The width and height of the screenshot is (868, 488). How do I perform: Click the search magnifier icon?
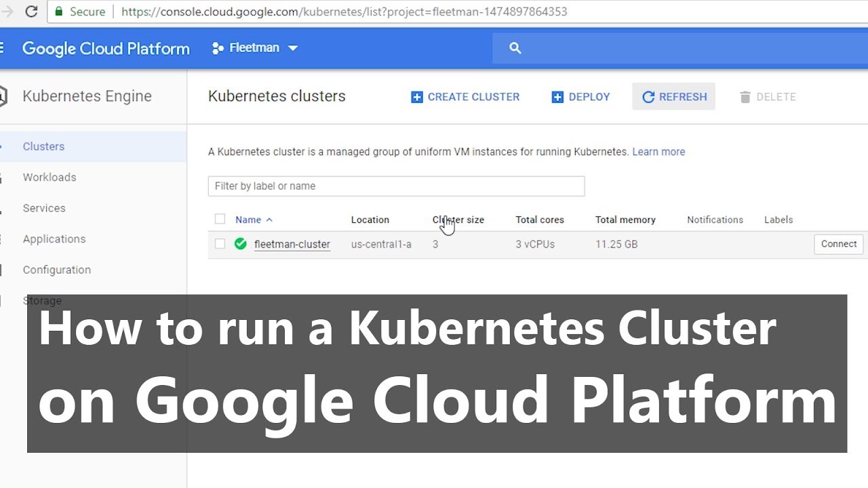coord(515,48)
